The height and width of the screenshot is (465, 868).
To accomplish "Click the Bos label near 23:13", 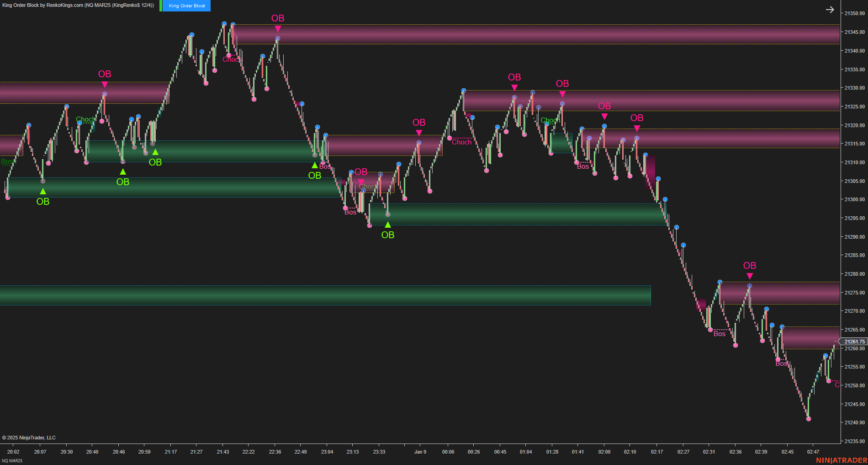I will pos(350,212).
